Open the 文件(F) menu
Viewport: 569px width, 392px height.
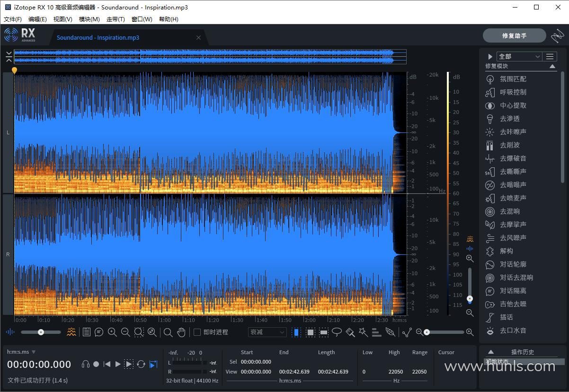(13, 19)
